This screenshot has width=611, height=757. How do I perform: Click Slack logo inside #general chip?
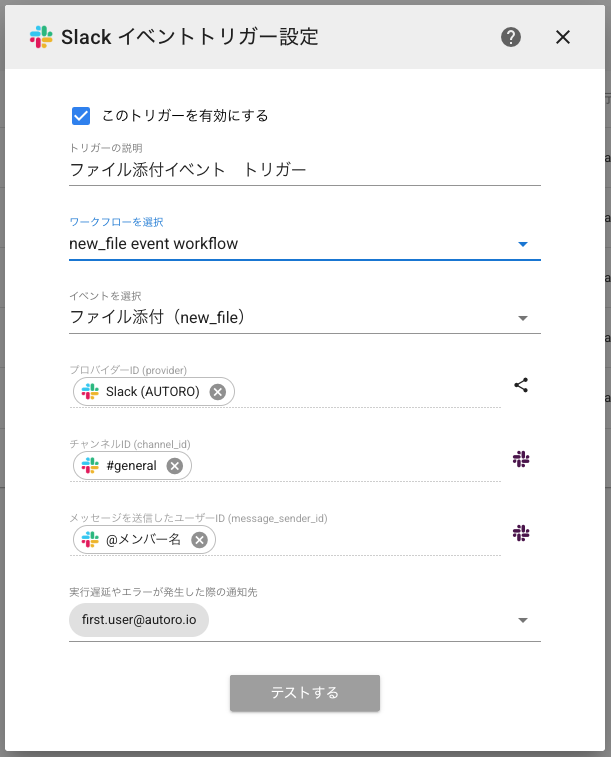pyautogui.click(x=90, y=466)
